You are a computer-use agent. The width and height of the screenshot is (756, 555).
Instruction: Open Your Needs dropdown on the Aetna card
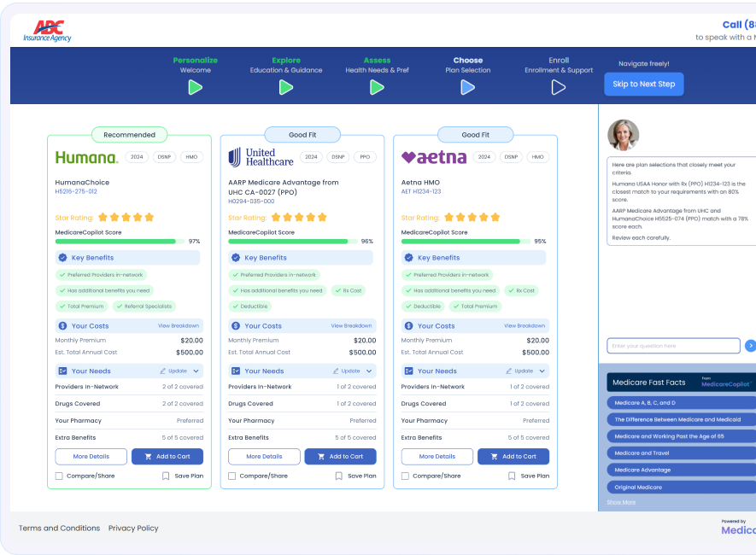pyautogui.click(x=542, y=371)
